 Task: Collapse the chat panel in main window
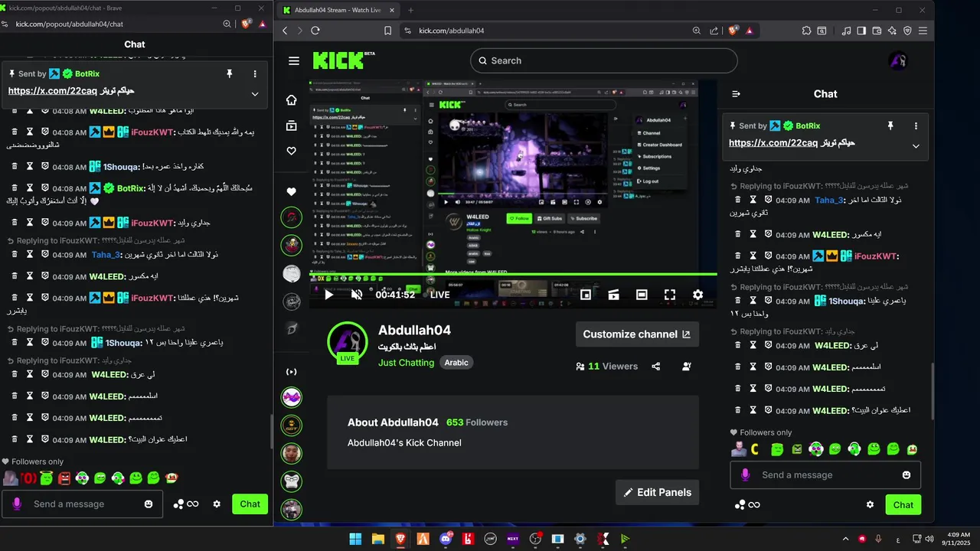click(737, 94)
